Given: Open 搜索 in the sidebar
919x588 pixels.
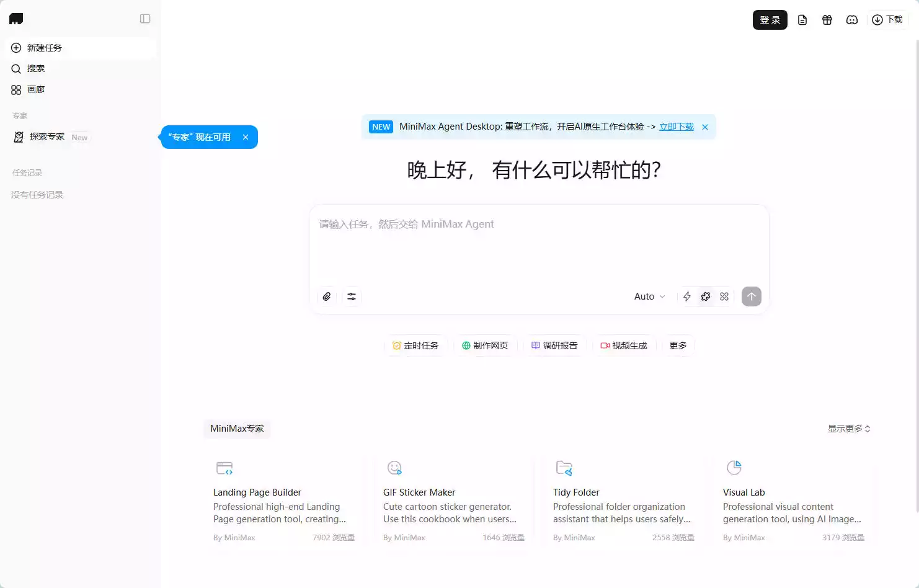Looking at the screenshot, I should (x=81, y=68).
